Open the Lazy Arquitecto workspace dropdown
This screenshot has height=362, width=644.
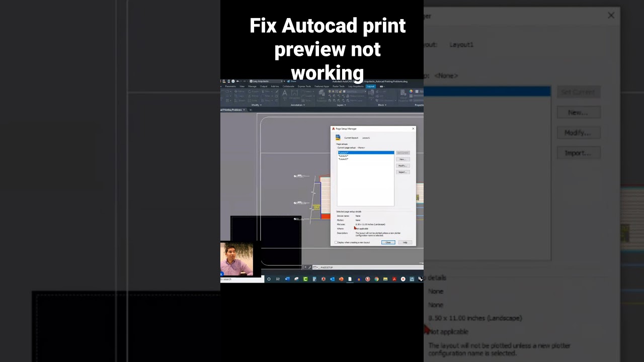click(x=267, y=81)
